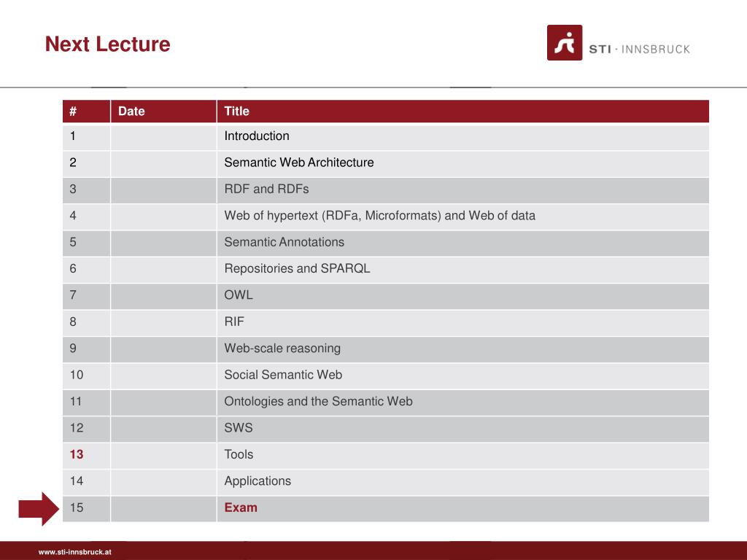747x560 pixels.
Task: Click the STI Innsbruck logo icon
Action: (x=565, y=43)
